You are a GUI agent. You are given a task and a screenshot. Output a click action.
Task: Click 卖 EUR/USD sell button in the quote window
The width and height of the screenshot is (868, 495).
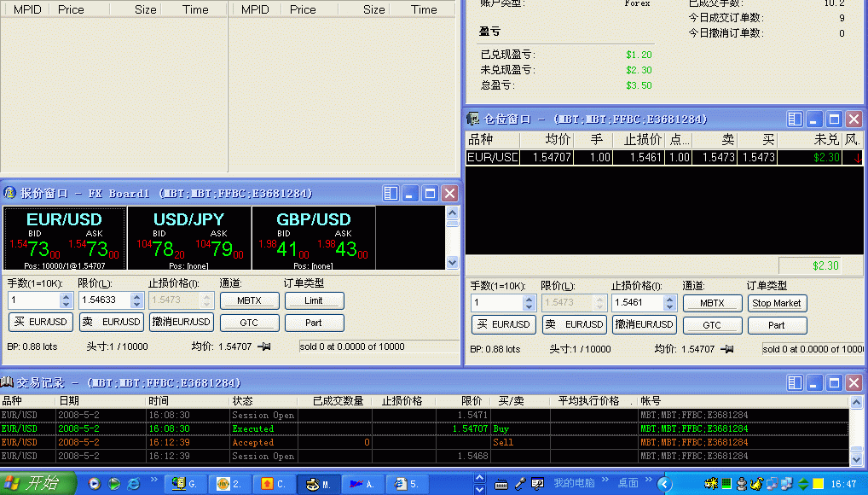111,322
